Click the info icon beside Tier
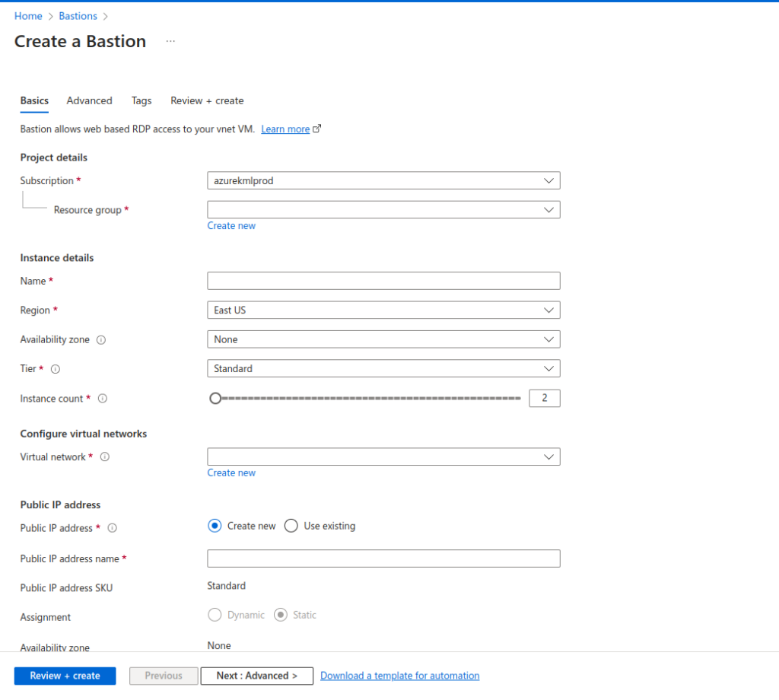The height and width of the screenshot is (700, 779). pyautogui.click(x=56, y=369)
